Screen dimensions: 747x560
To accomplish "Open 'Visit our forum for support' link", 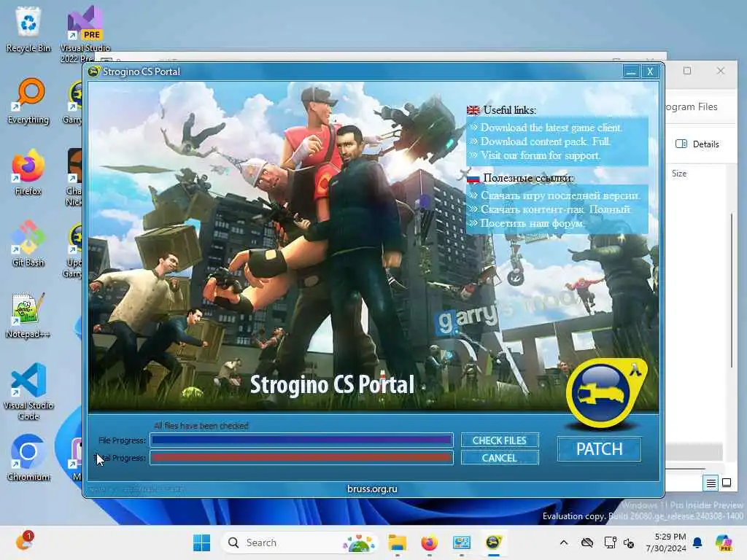I will point(541,155).
